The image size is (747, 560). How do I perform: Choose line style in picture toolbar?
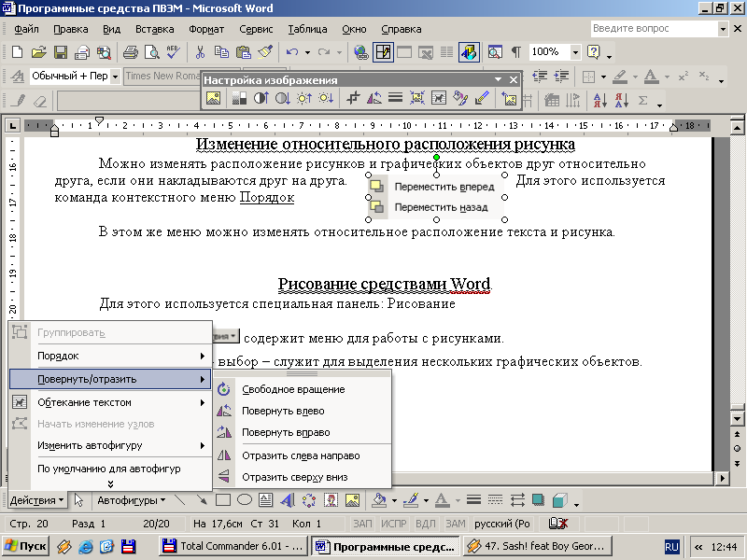coord(395,98)
